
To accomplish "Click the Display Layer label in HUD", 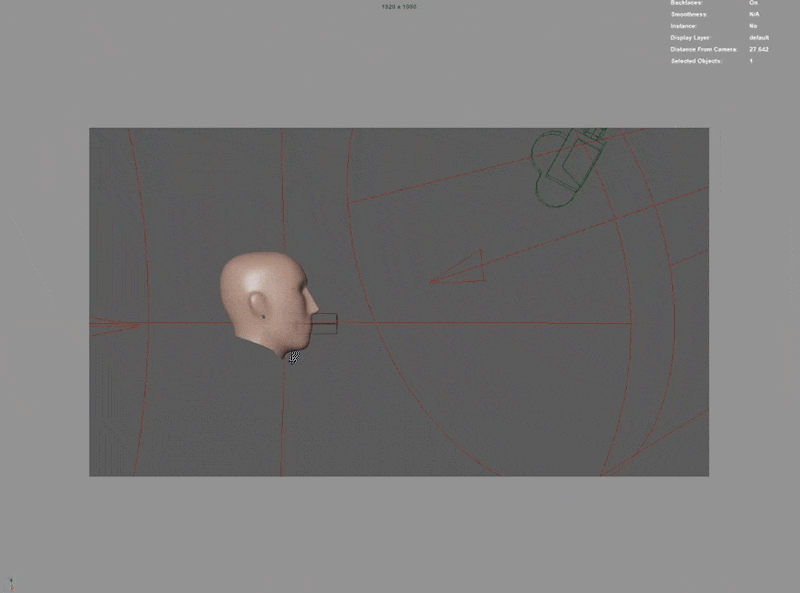I will tap(690, 38).
